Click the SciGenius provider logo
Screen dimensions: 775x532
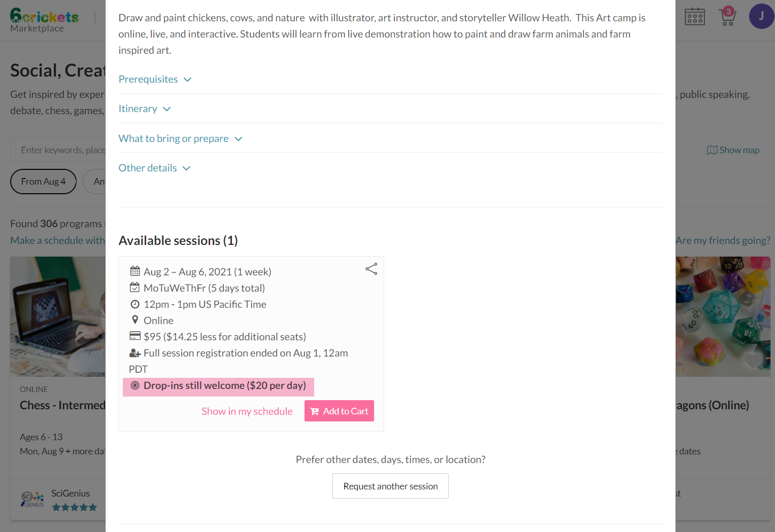[32, 499]
